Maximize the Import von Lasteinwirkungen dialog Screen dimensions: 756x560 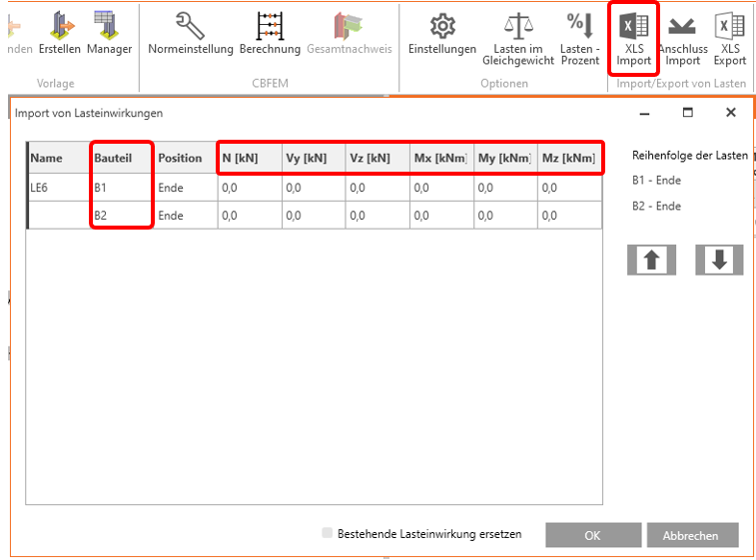point(688,113)
